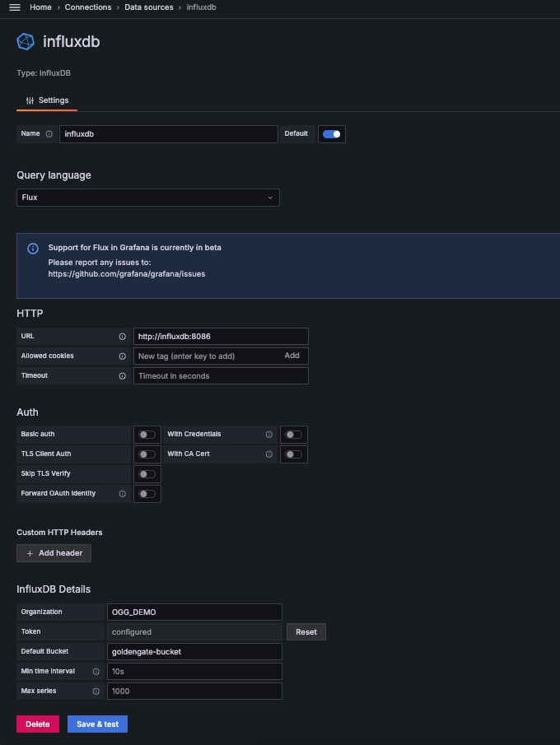Click the info icon beside URL
Viewport: 560px width, 745px height.
click(123, 337)
